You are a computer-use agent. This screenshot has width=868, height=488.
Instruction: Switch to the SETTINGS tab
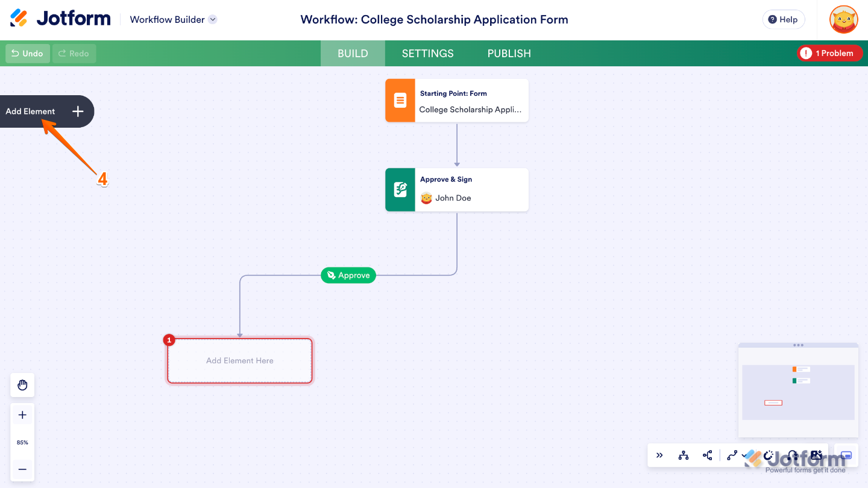[427, 53]
